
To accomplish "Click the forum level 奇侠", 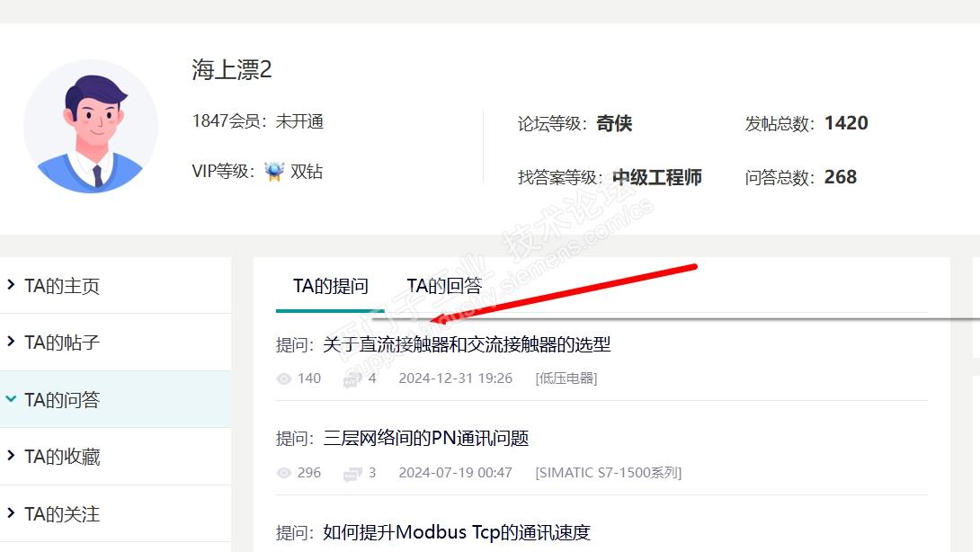I will [x=614, y=123].
